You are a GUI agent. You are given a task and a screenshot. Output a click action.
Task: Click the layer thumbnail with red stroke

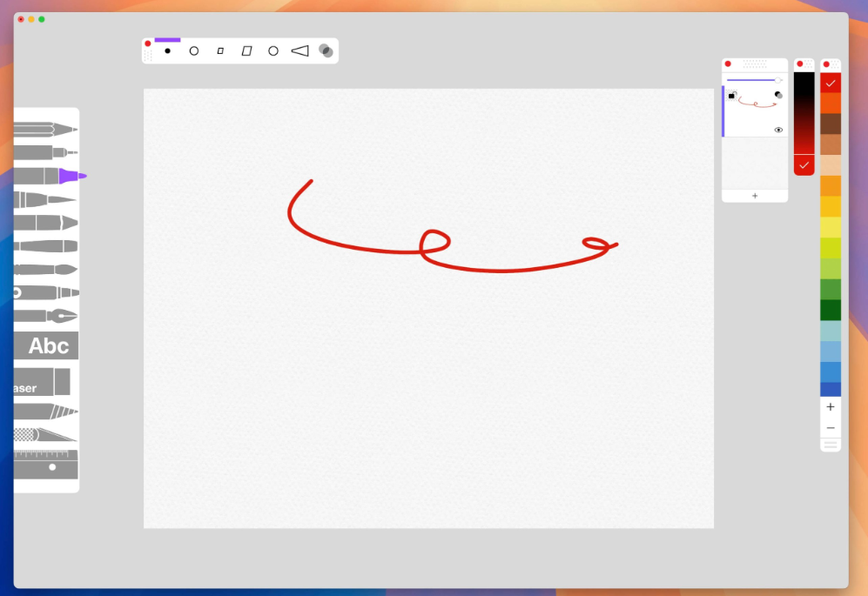coord(756,104)
